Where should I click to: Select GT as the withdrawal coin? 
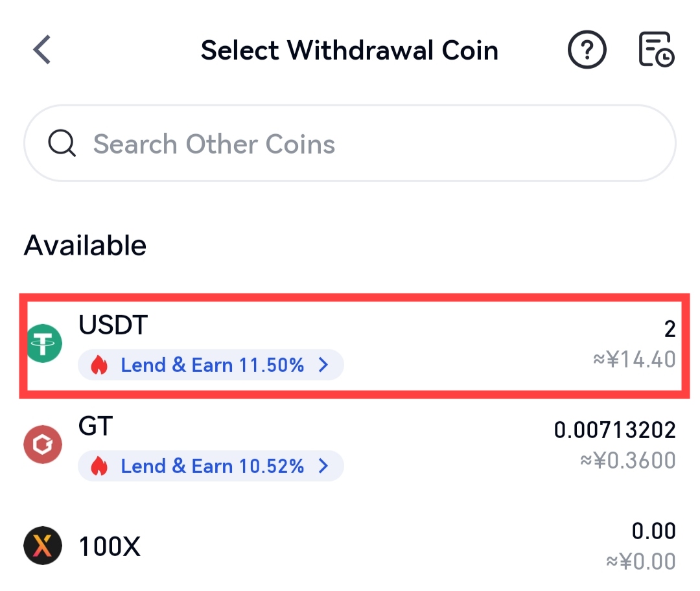point(350,445)
